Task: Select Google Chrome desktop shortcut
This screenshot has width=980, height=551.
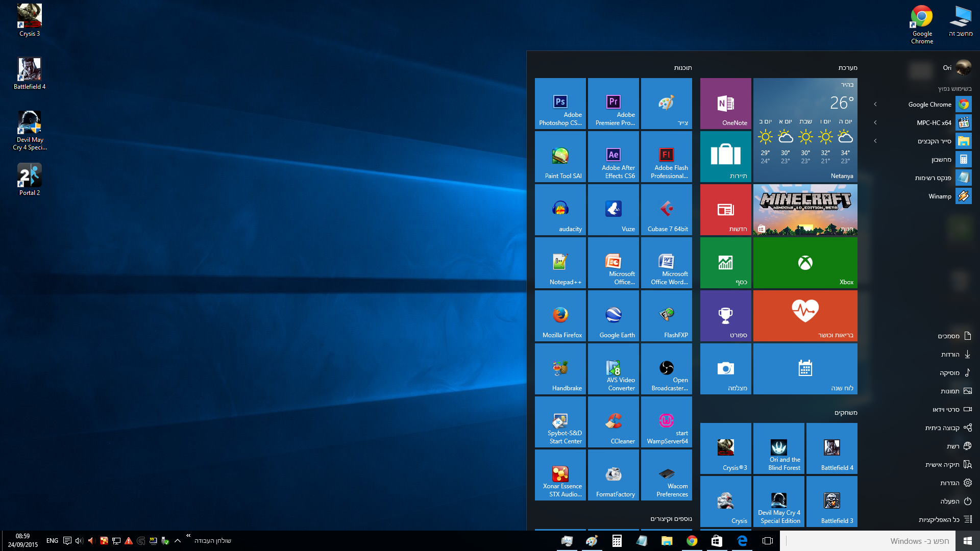Action: (x=922, y=24)
